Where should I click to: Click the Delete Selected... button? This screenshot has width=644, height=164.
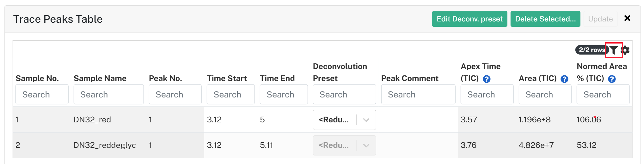tap(545, 19)
